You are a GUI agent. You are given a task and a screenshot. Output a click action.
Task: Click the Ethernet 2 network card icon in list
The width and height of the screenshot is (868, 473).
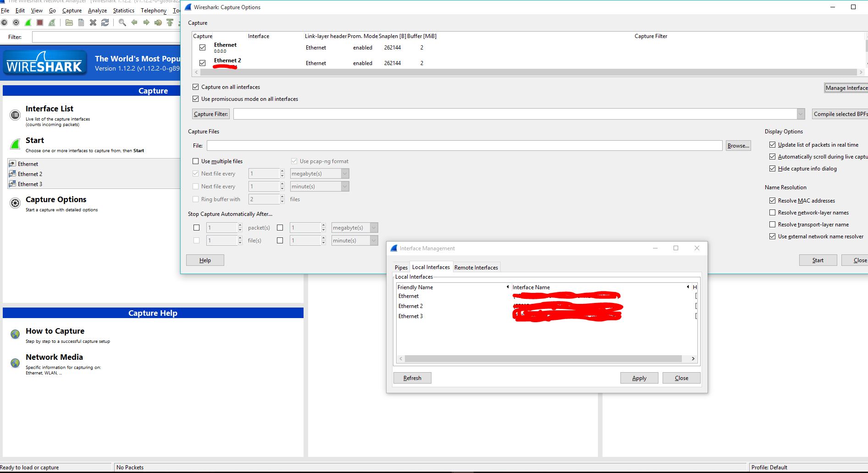12,174
